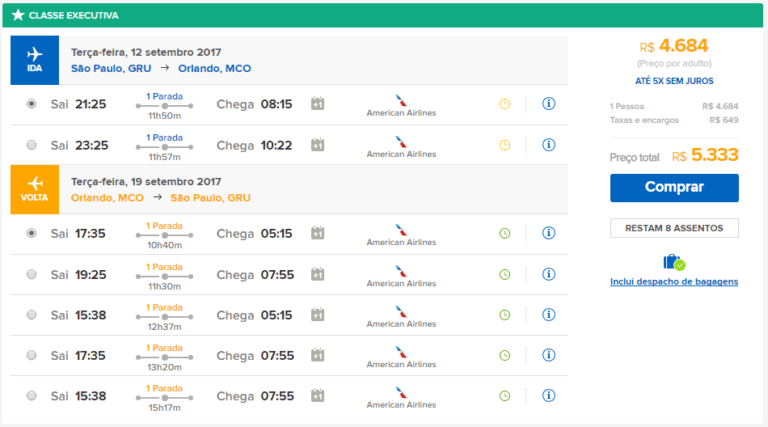The width and height of the screenshot is (768, 427).
Task: Click the baggage suitcase icon
Action: pyautogui.click(x=673, y=262)
